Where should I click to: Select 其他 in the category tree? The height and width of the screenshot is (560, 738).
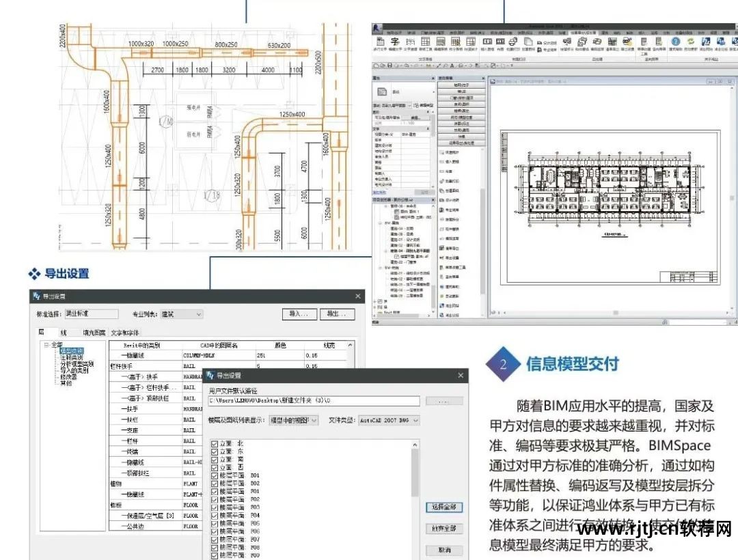point(66,383)
